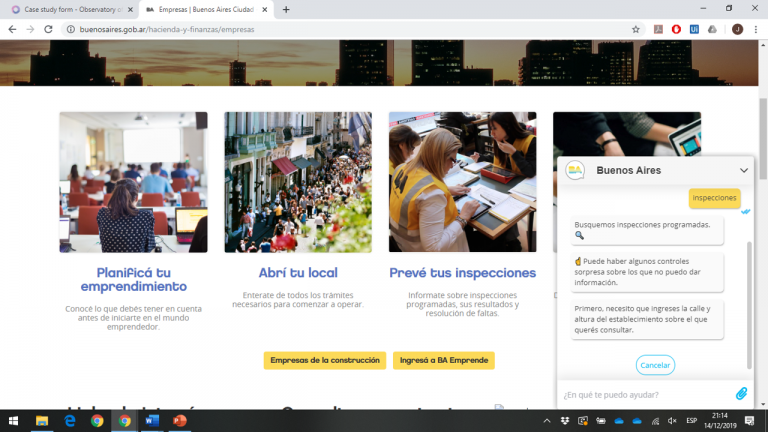Viewport: 768px width, 432px height.
Task: Click the BA logo in chat header
Action: click(575, 170)
